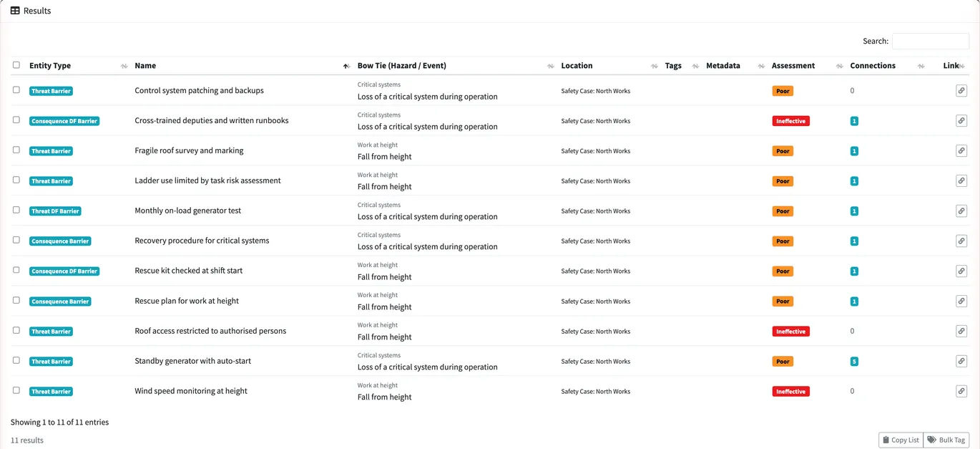Screen dimensions: 980x449
Task: Open link icon for Control system patching row
Action: (x=961, y=91)
